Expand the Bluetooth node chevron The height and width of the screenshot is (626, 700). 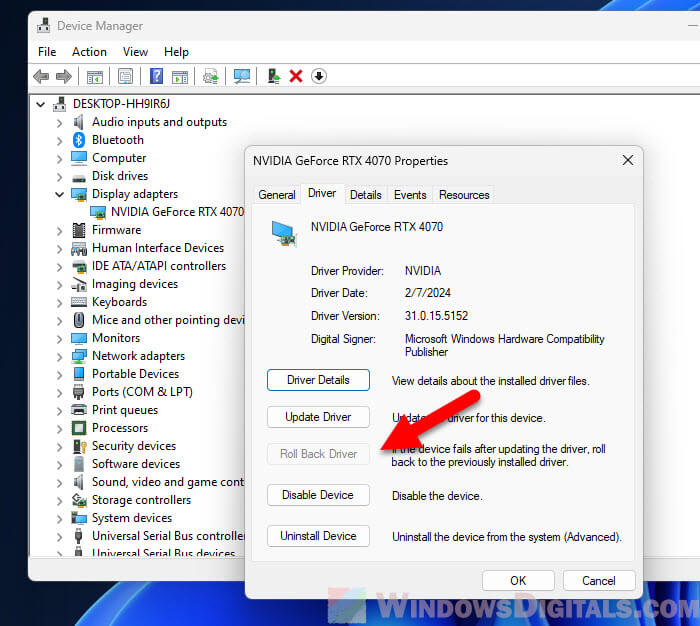point(59,141)
